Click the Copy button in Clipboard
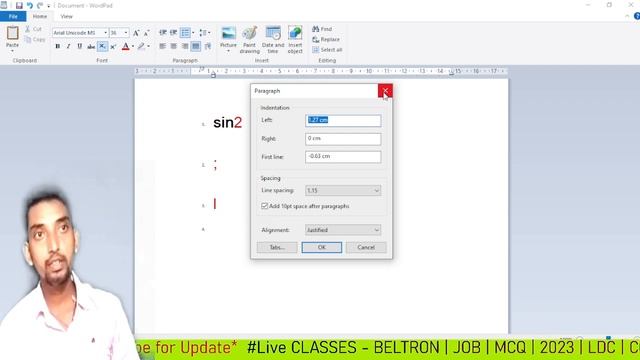This screenshot has height=360, width=640. [x=35, y=40]
